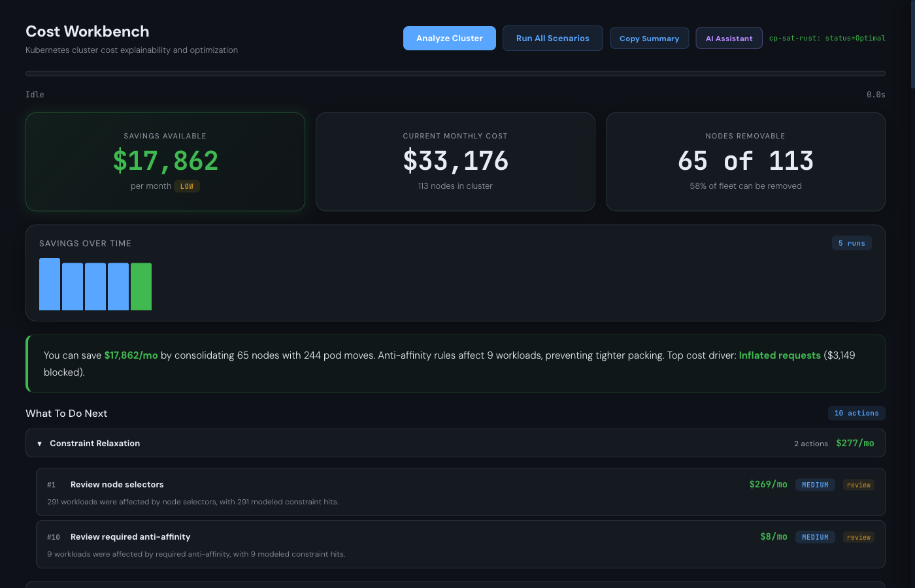Click the review tag on node selectors
The image size is (915, 588).
click(859, 485)
